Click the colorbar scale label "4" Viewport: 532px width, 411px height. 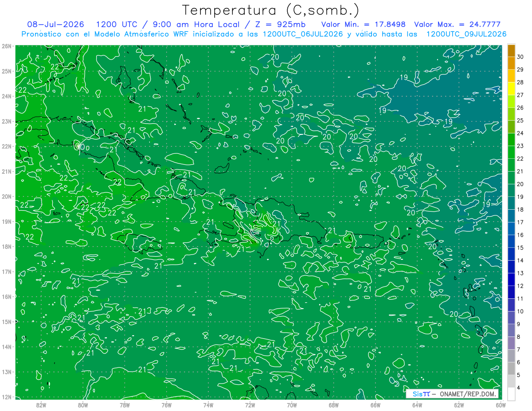(519, 388)
